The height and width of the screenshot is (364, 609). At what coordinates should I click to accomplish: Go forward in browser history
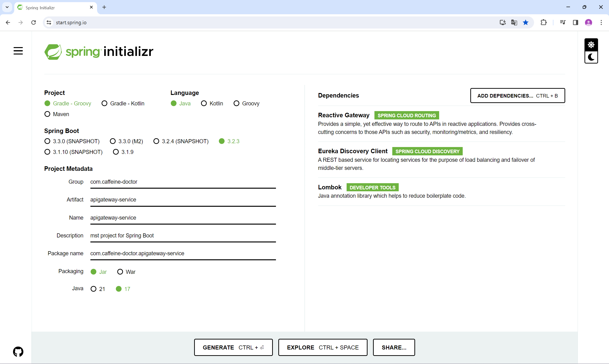coord(21,23)
